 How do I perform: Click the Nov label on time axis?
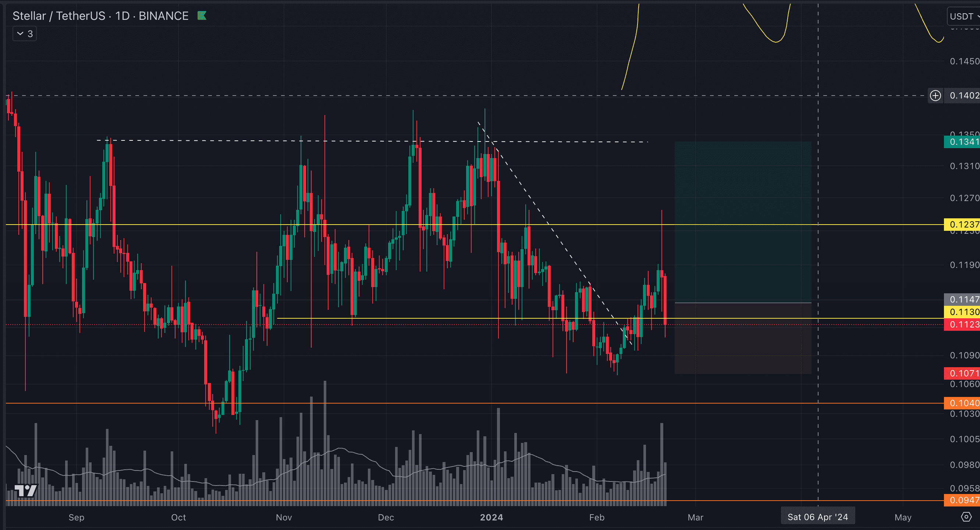tap(284, 517)
